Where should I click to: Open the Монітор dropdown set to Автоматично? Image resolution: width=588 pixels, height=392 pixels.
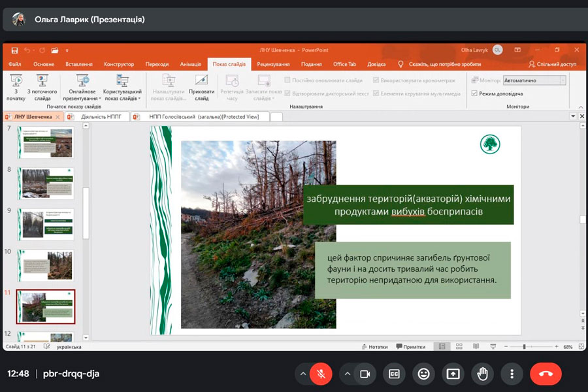click(534, 80)
